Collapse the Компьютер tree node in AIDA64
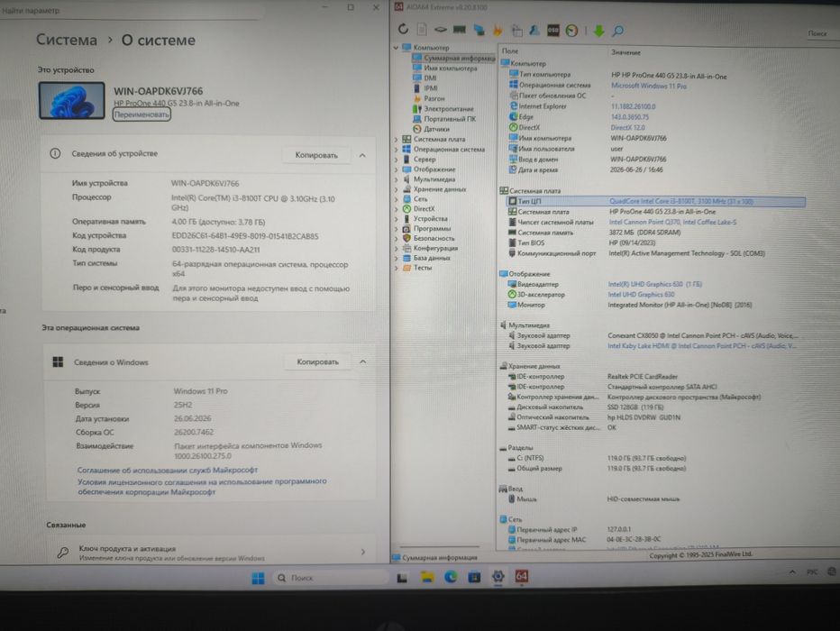Screen dimensions: 840x631 pyautogui.click(x=396, y=48)
